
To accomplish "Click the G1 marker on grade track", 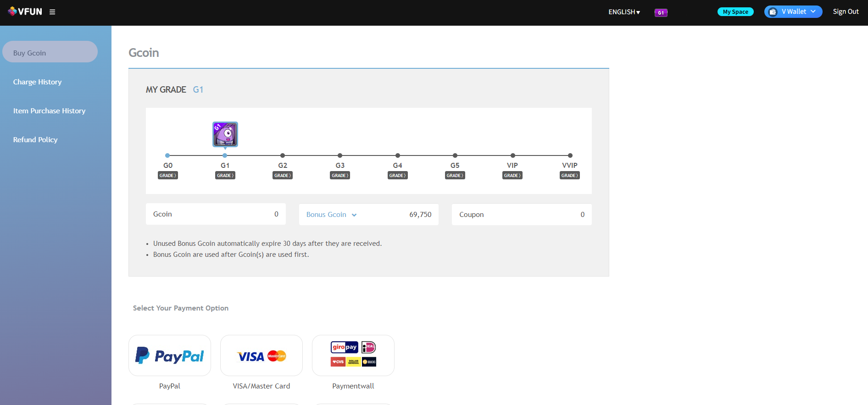I will click(x=225, y=155).
